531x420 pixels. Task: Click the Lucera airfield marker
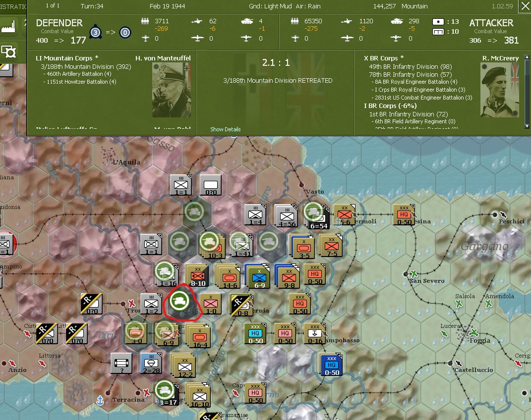444,334
